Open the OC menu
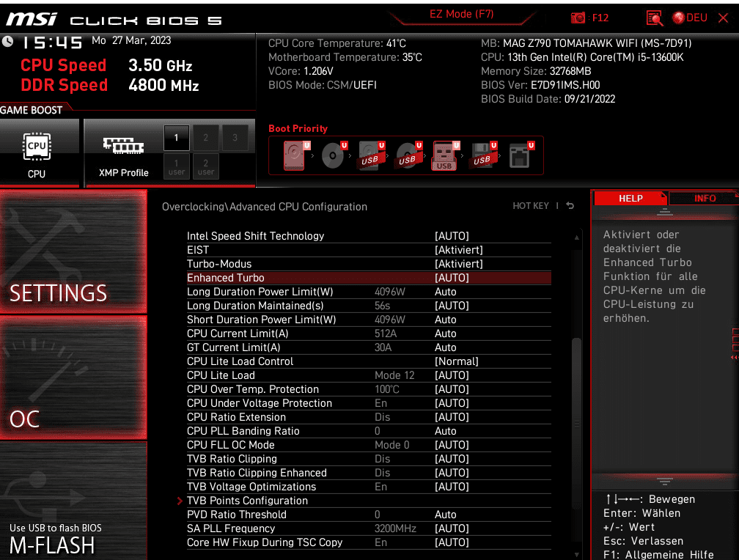Viewport: 739px width, 560px height. click(x=73, y=378)
